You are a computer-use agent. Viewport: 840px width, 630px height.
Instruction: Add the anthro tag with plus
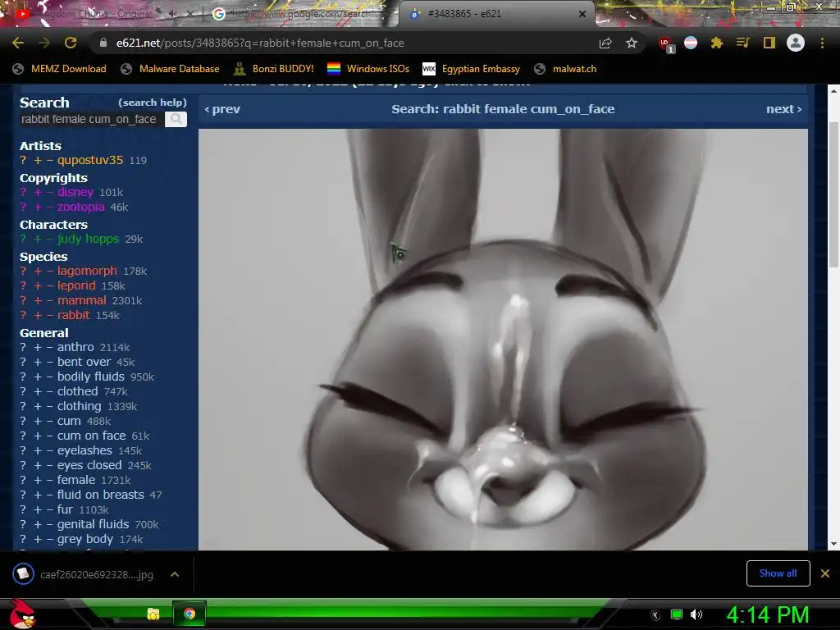(38, 348)
